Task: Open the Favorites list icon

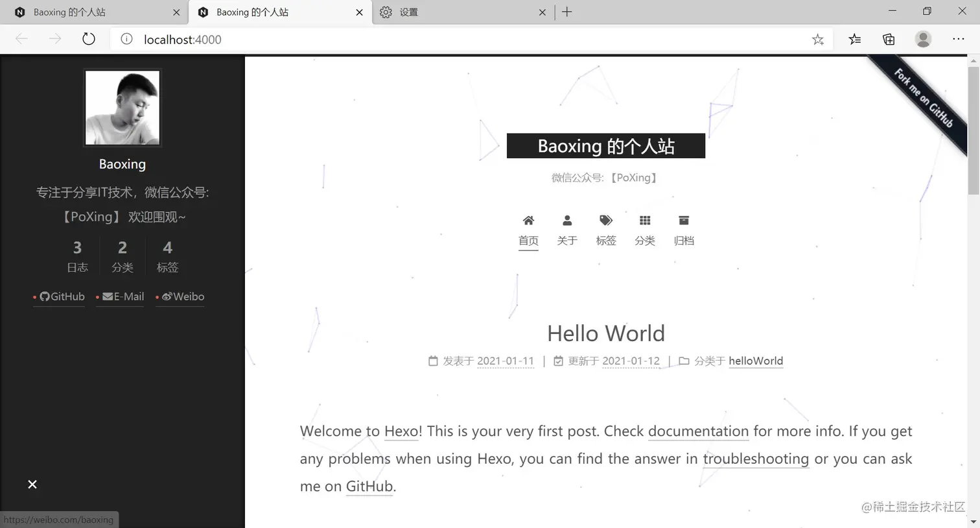Action: (855, 40)
